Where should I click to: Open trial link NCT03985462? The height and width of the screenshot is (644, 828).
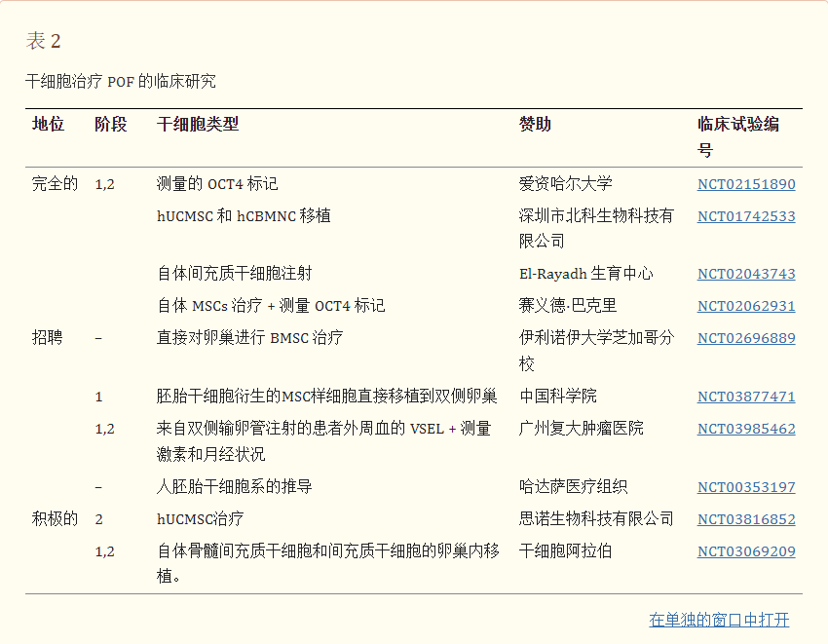(x=746, y=428)
